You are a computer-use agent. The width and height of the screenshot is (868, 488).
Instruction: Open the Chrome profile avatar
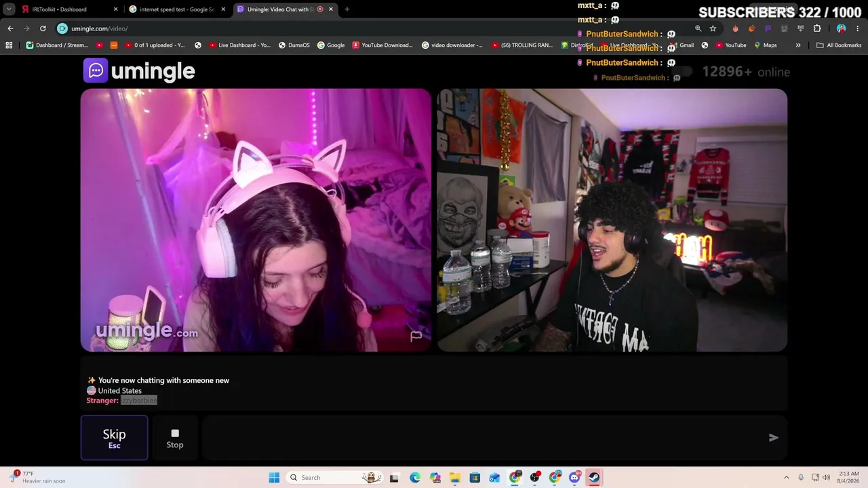(841, 28)
